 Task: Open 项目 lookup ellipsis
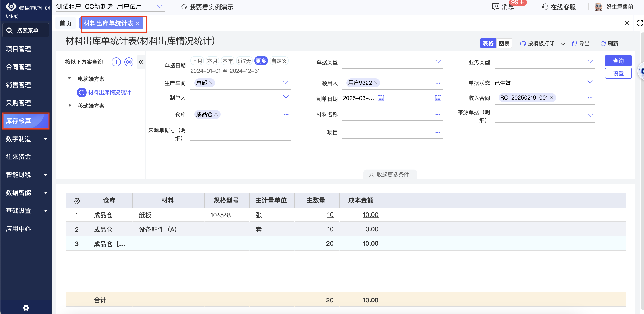(438, 133)
